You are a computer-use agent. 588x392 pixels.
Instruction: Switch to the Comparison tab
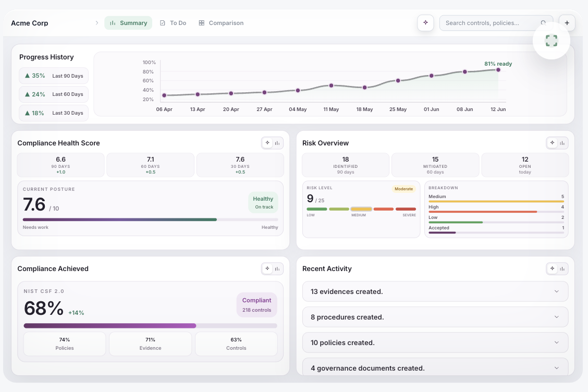[221, 23]
